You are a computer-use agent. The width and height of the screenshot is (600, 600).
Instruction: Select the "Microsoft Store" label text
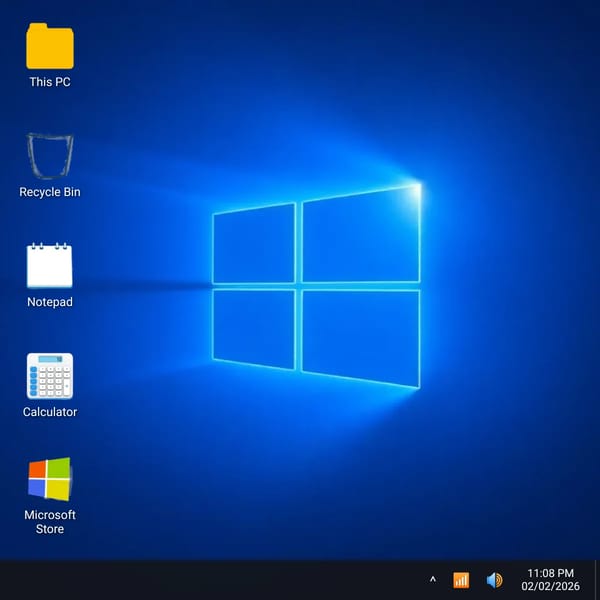tap(50, 522)
